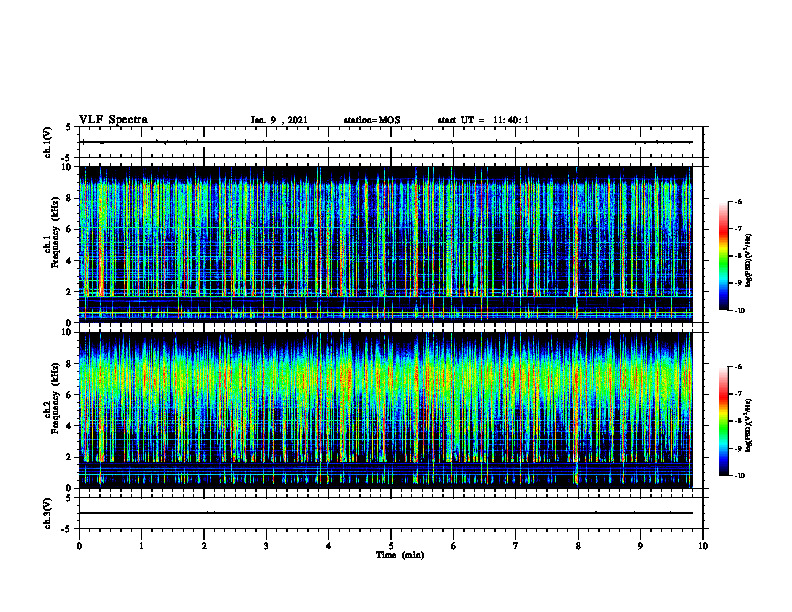The image size is (792, 612).
Task: Click the 4 kHz tick on ch.1 axis
Action: click(70, 261)
